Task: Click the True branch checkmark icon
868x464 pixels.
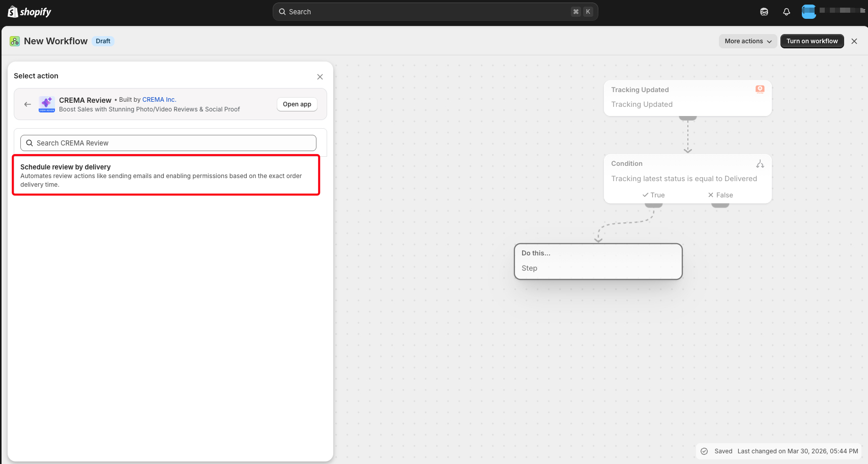Action: click(645, 195)
